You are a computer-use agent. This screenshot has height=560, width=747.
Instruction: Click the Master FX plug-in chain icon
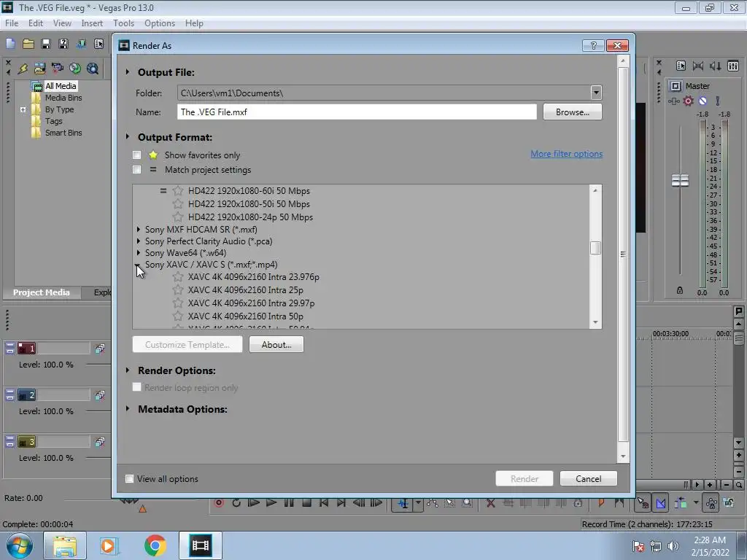click(673, 101)
